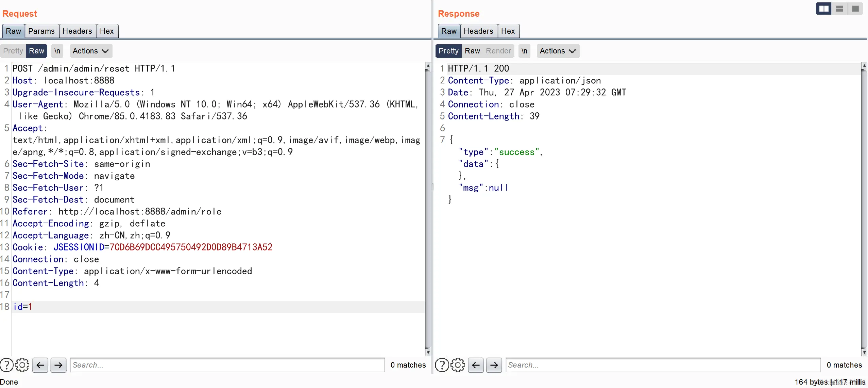Image resolution: width=868 pixels, height=388 pixels.
Task: Expand response Actions dropdown
Action: [558, 51]
